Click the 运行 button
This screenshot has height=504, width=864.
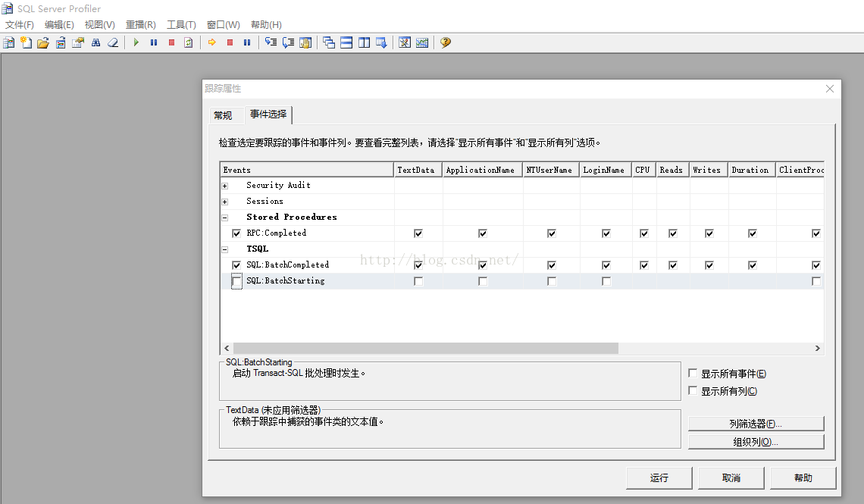[x=659, y=477]
